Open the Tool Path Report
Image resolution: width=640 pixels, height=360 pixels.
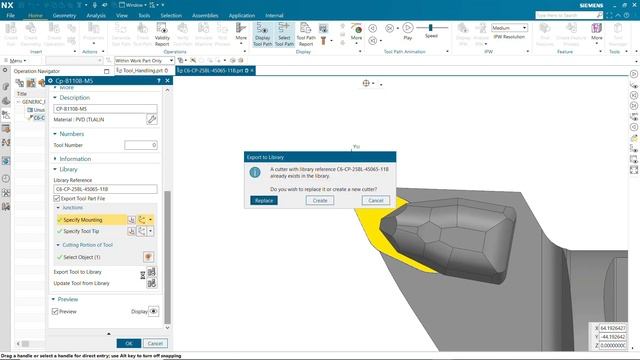click(x=306, y=34)
